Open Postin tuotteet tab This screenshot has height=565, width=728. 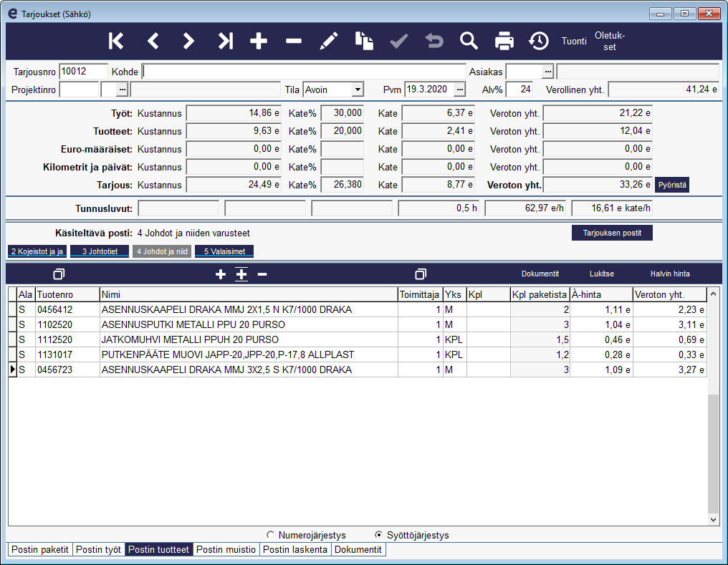click(159, 550)
